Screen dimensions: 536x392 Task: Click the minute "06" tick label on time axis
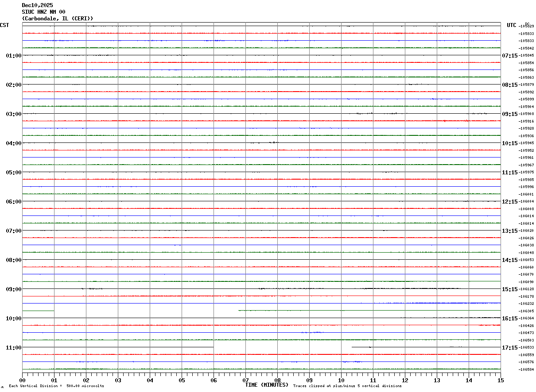[x=214, y=380]
